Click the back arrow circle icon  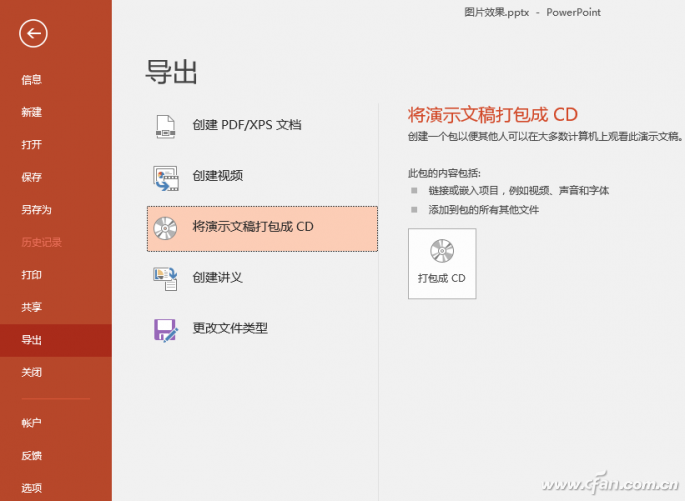click(x=33, y=33)
